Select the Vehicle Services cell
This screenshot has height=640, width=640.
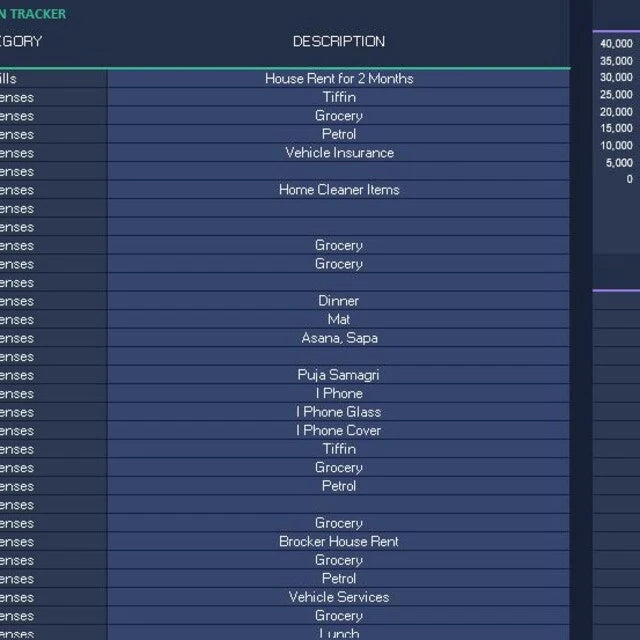tap(339, 597)
